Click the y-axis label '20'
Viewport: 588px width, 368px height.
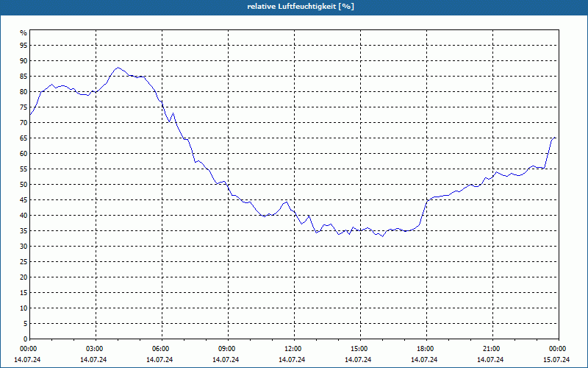(24, 277)
